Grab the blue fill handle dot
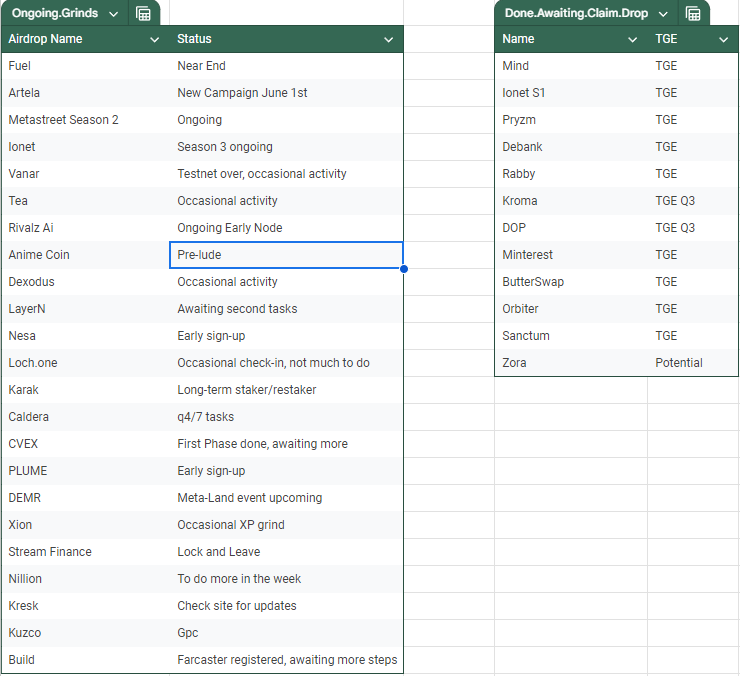Screen dimensions: 740x676 coord(404,269)
